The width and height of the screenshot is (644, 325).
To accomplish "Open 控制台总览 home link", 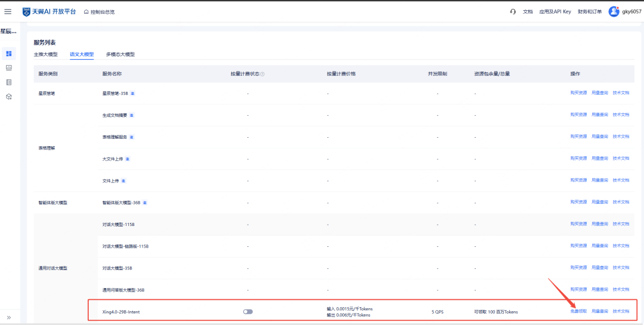I will click(100, 12).
